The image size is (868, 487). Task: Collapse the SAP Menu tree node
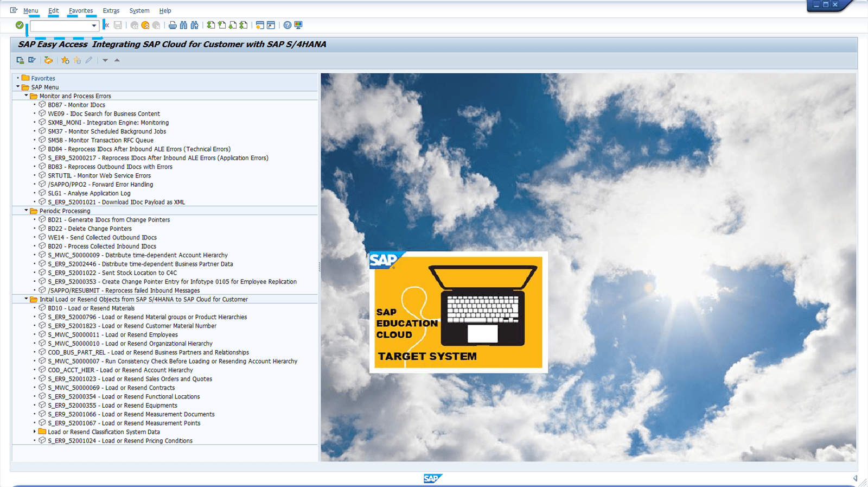(18, 87)
